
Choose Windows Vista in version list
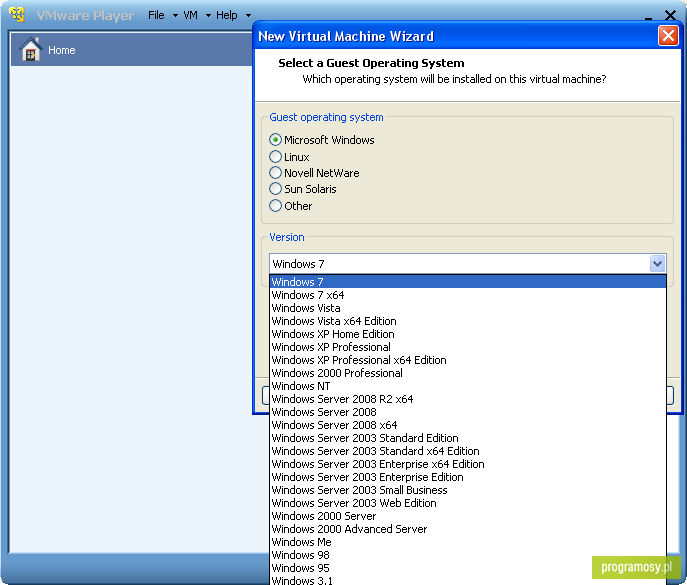(x=468, y=308)
